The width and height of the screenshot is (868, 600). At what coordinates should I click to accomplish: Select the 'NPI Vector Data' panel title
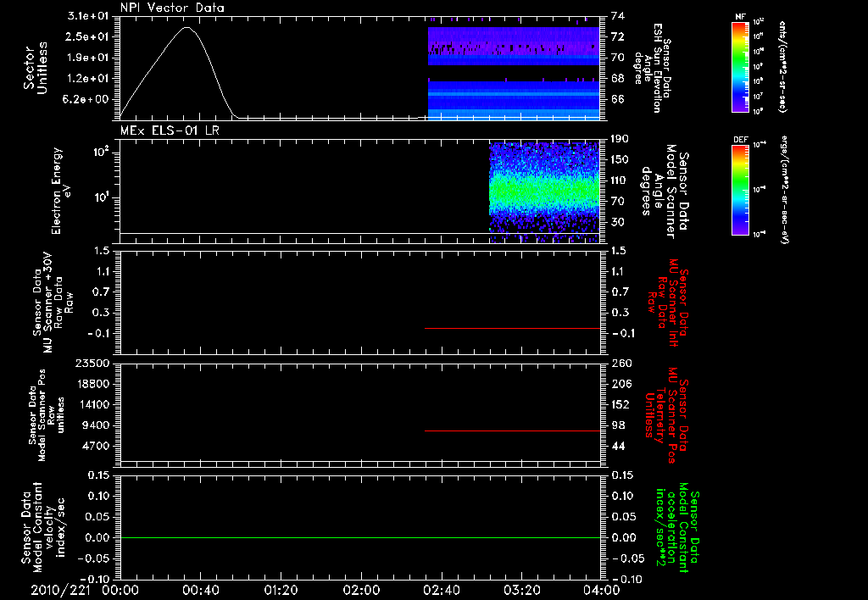(172, 8)
